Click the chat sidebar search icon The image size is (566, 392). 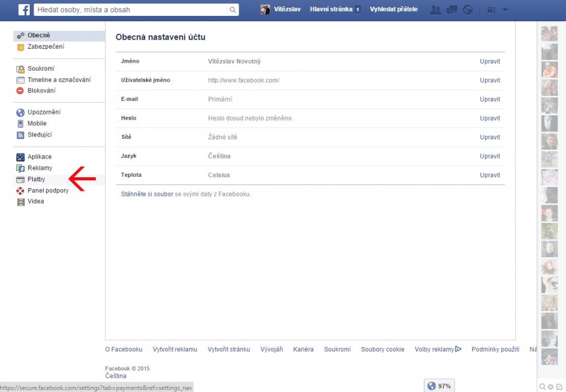[542, 386]
